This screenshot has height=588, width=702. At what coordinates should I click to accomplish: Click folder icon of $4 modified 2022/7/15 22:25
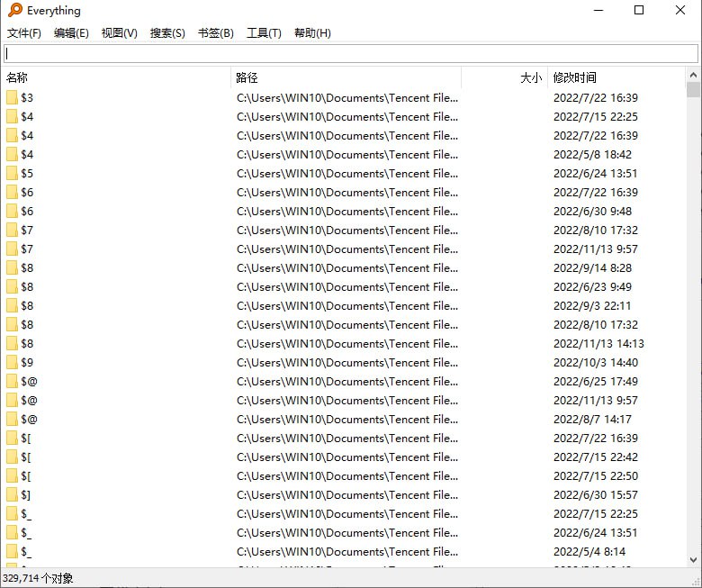(12, 116)
